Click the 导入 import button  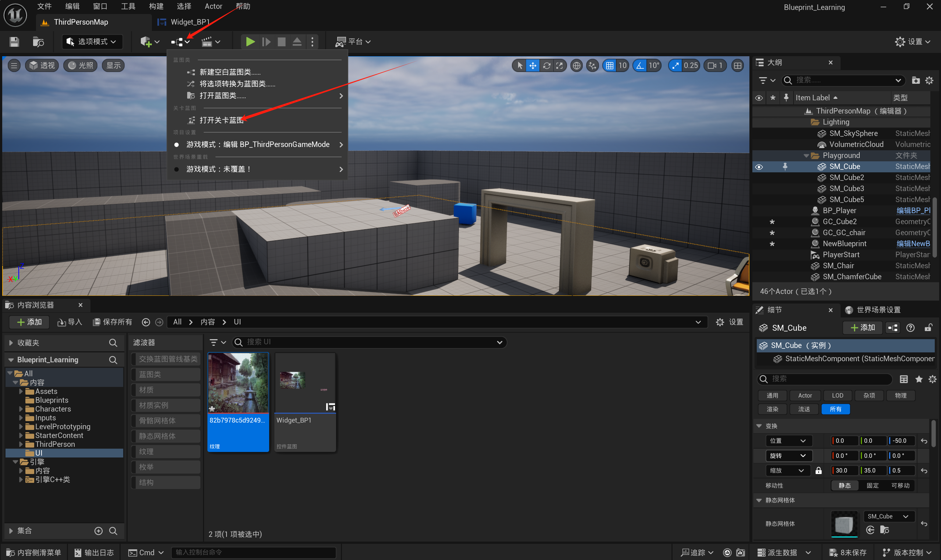coord(70,322)
